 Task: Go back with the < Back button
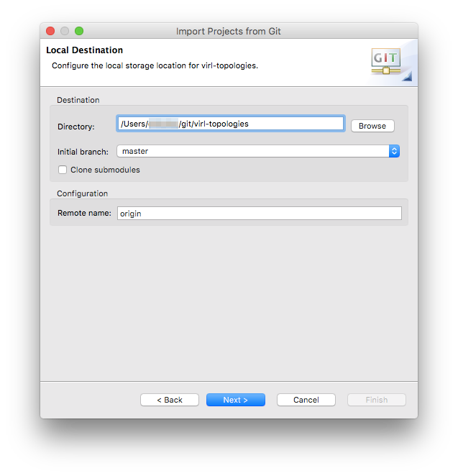(170, 400)
